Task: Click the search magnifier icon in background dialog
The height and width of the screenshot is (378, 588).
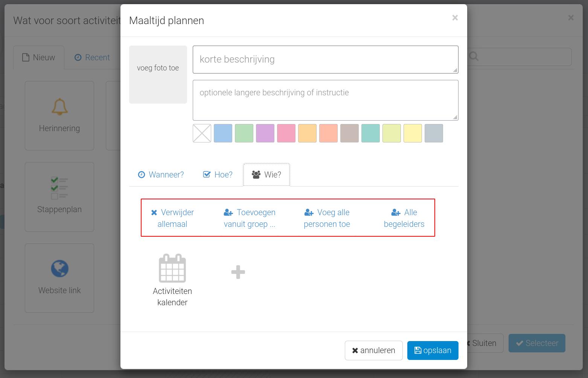Action: 474,57
